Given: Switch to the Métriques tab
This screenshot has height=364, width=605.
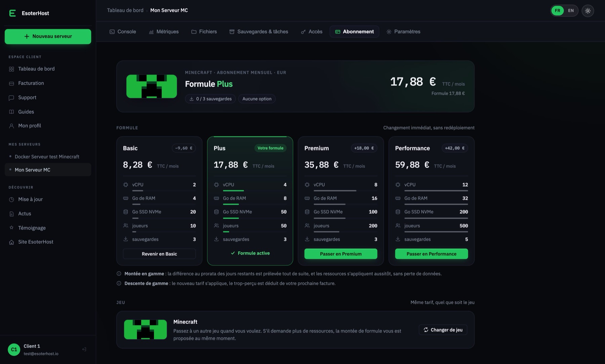Looking at the screenshot, I should click(164, 32).
